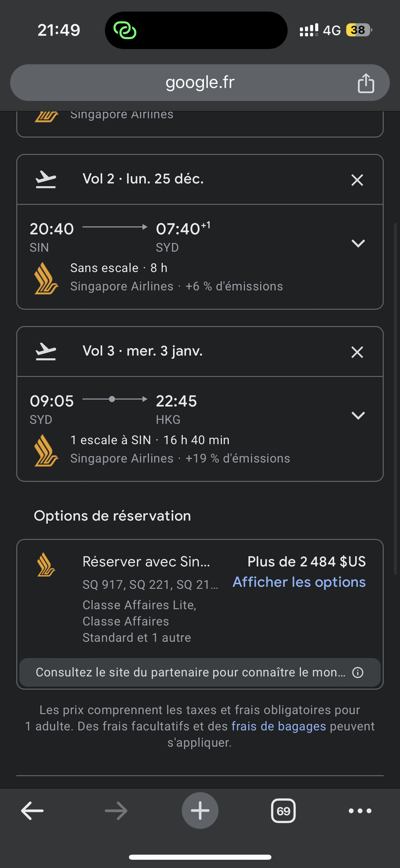Remove Vol 3 using its X icon
Image resolution: width=400 pixels, height=868 pixels.
(x=357, y=352)
